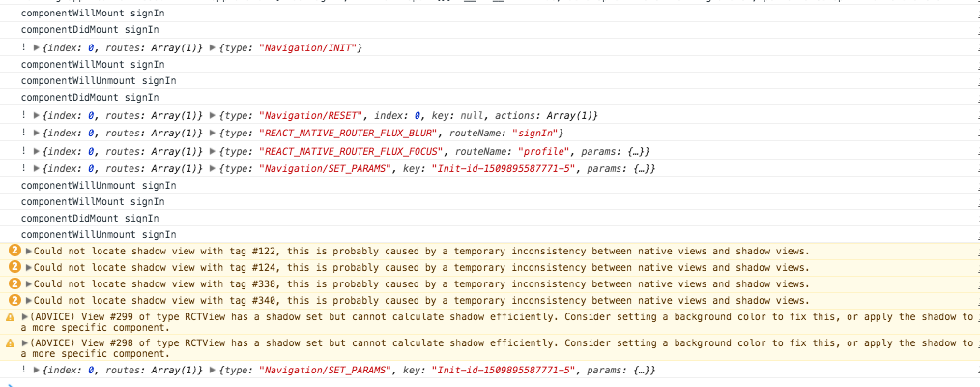Expand the ADVICE View #299 warning details
Image resolution: width=980 pixels, height=387 pixels.
pos(25,317)
